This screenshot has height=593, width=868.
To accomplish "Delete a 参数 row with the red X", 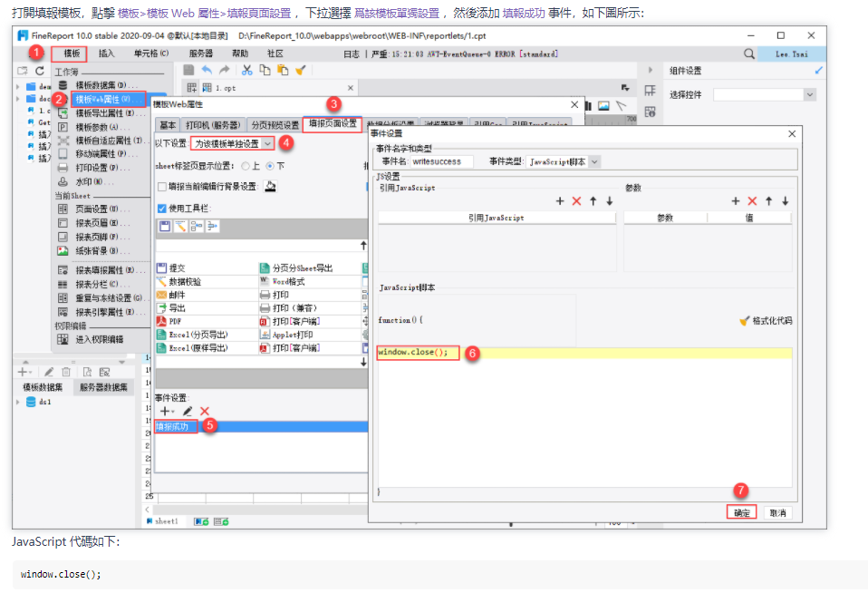I will [752, 201].
